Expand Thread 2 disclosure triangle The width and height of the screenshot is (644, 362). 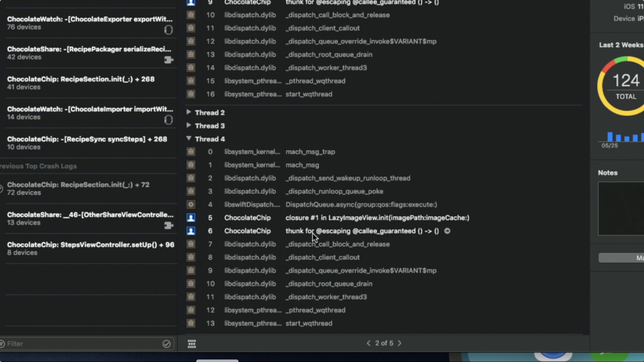[x=189, y=112]
